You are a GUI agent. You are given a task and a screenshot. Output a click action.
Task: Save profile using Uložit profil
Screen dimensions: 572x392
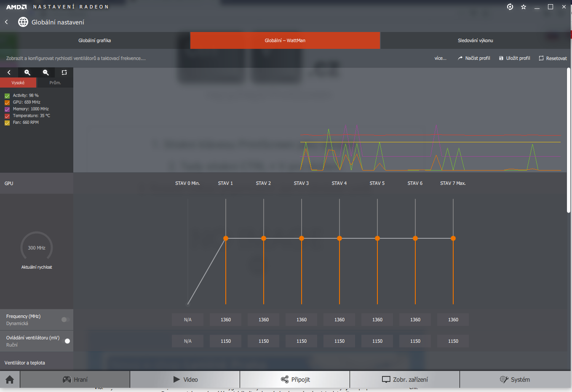pyautogui.click(x=514, y=58)
